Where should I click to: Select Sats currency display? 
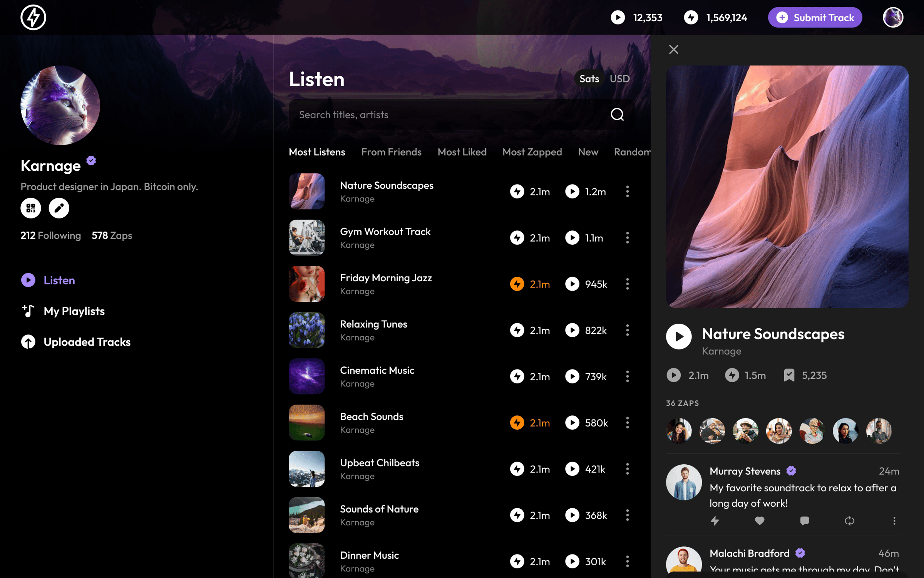click(589, 79)
